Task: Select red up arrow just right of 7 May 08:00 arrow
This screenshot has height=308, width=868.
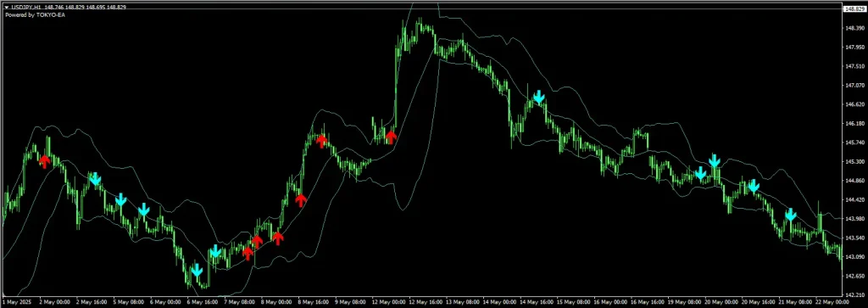Action: [256, 242]
